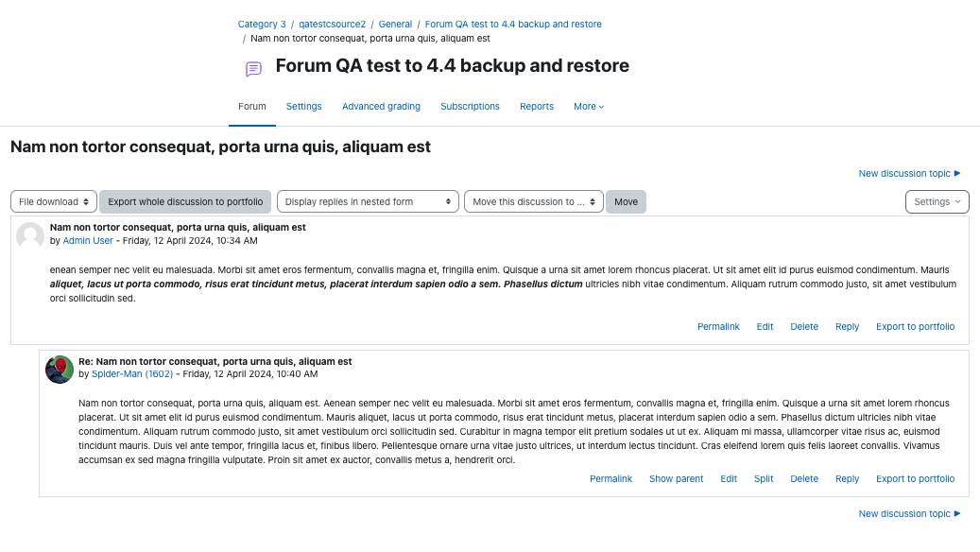Click the bottom New discussion topic link
980x552 pixels.
909,514
